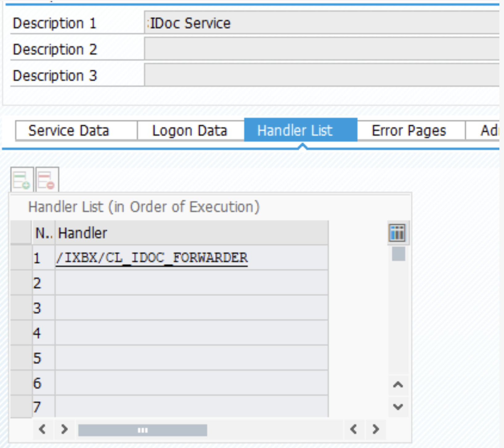Open the table column settings icon
504x448 pixels.
point(397,233)
